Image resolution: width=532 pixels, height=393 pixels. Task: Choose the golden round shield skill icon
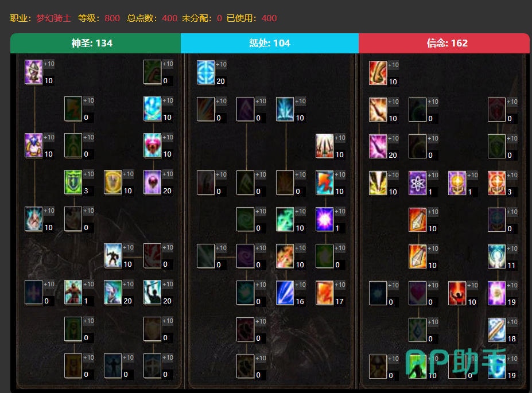(113, 182)
